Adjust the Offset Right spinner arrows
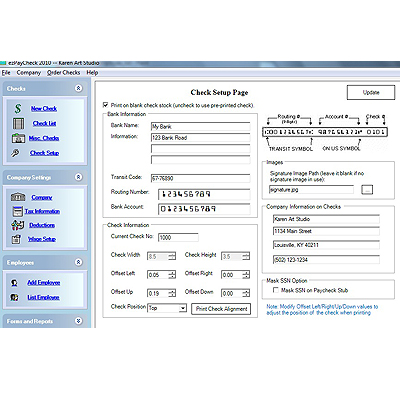The width and height of the screenshot is (400, 400). coord(246,275)
